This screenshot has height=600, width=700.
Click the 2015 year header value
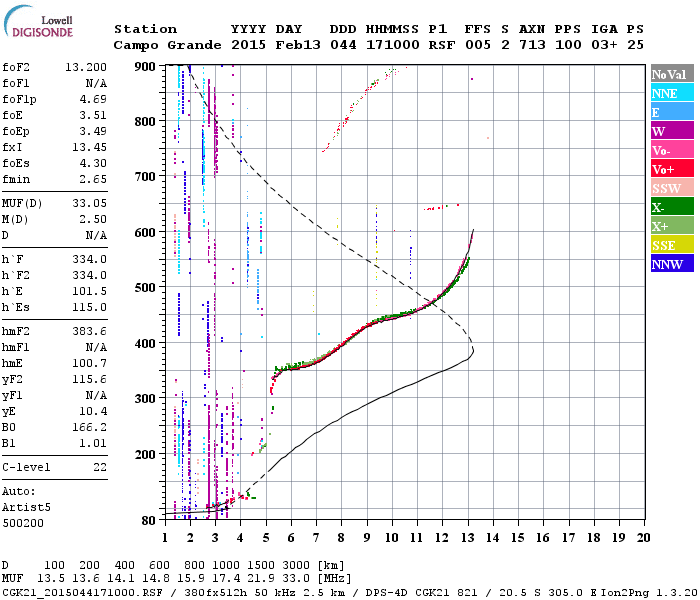(x=248, y=45)
